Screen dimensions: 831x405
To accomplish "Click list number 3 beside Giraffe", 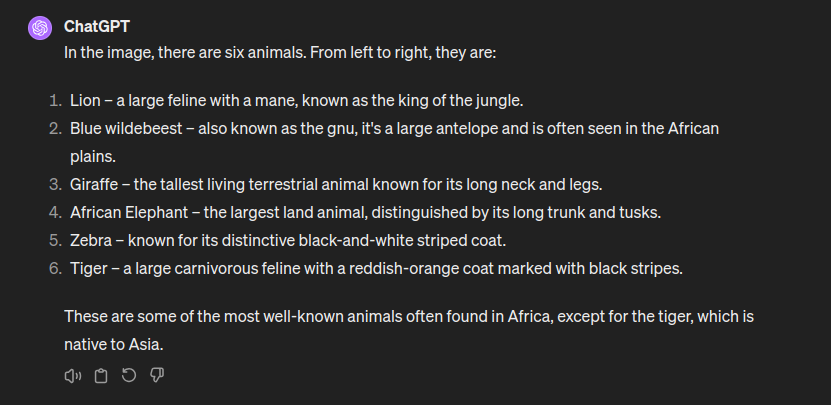I will tap(55, 184).
